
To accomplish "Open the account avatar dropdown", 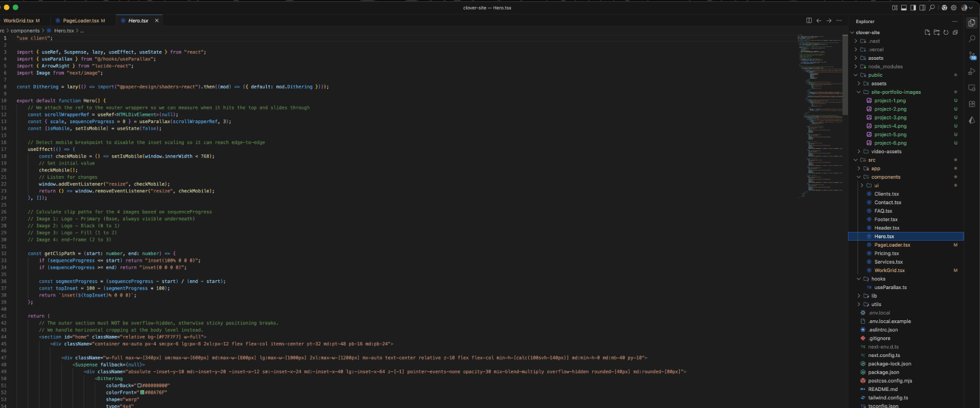I will coord(967,7).
